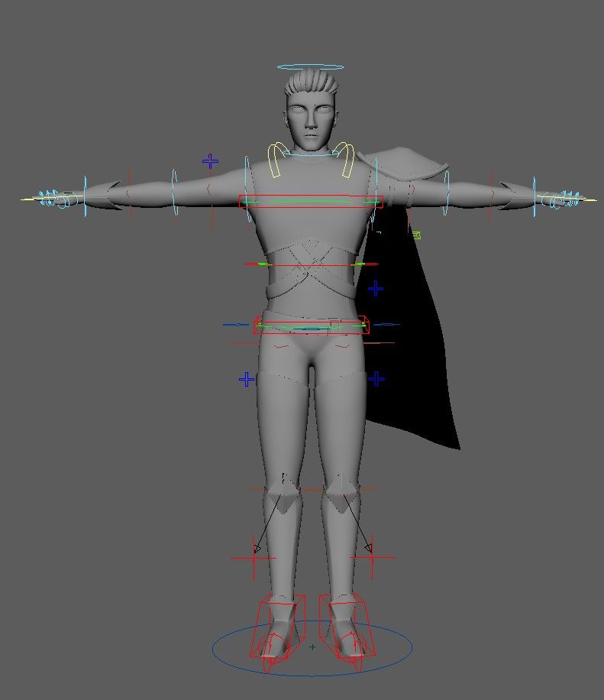Click the character's face mesh
Viewport: 604px width, 700px height.
coord(311,120)
